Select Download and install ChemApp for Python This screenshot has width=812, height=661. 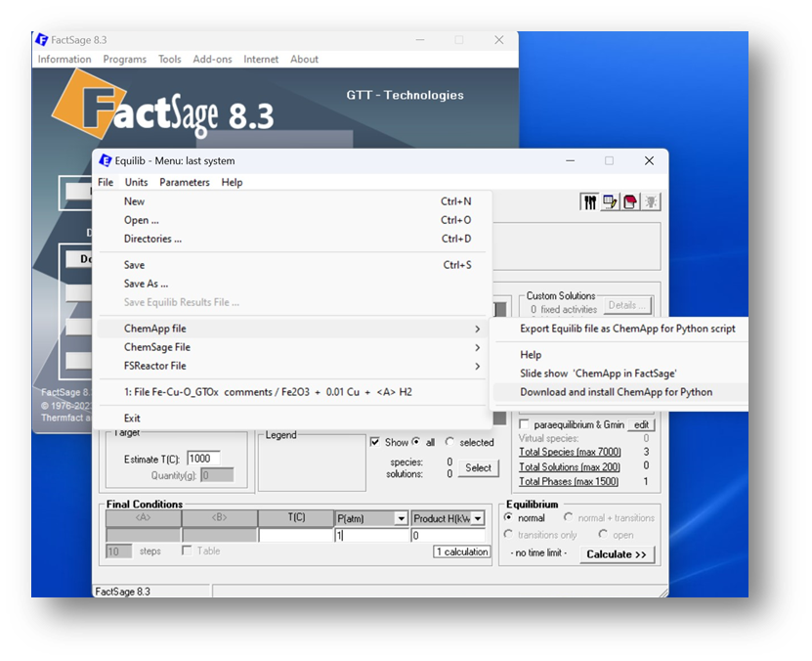tap(620, 392)
